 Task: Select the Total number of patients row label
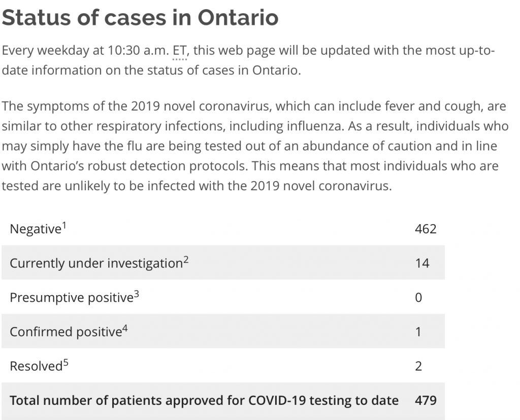click(204, 400)
